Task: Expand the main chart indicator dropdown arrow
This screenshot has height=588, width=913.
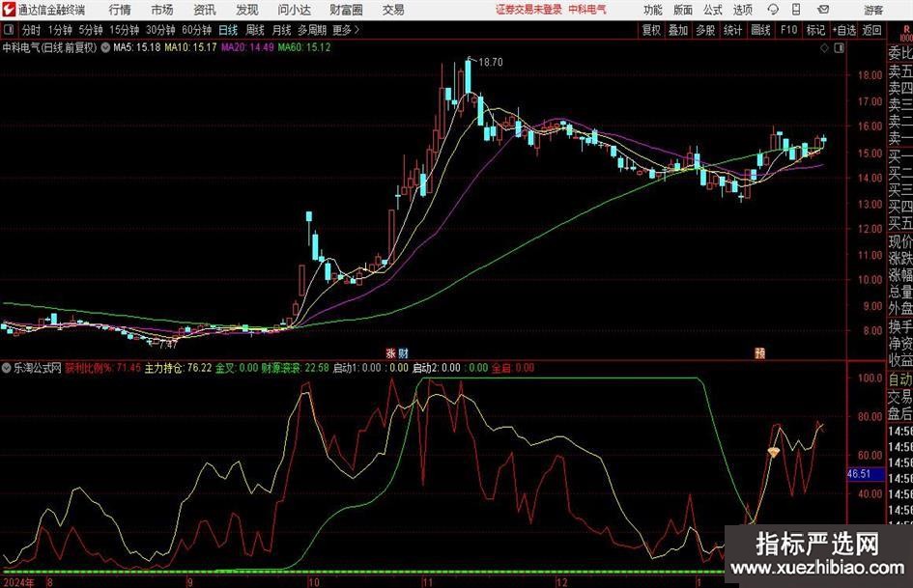Action: coord(105,47)
